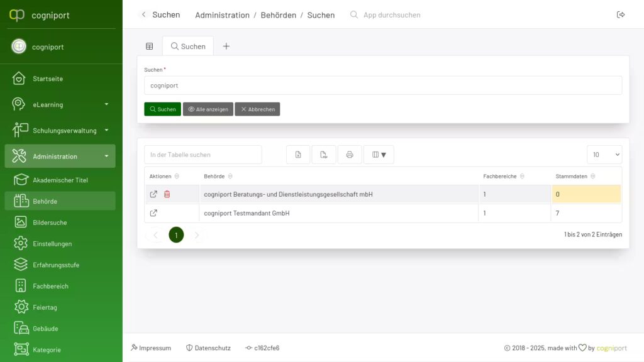Click the first file export icon

click(298, 155)
